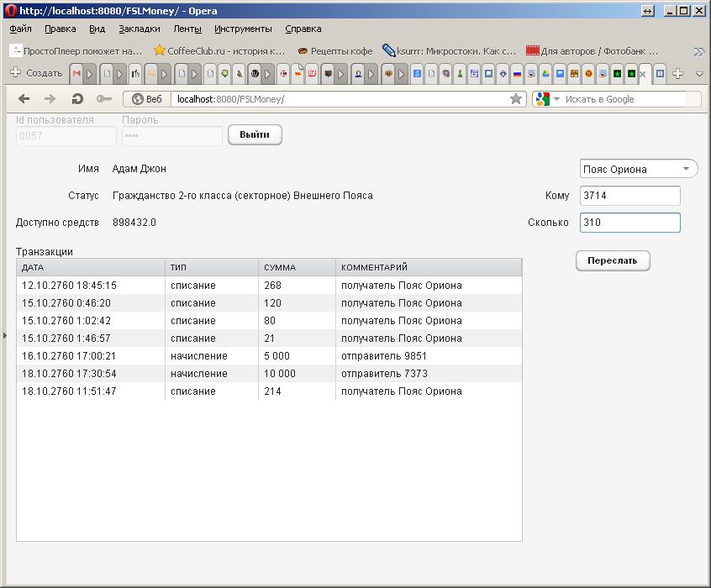Open the Пояс Ориона dropdown
The image size is (711, 588).
coord(638,169)
